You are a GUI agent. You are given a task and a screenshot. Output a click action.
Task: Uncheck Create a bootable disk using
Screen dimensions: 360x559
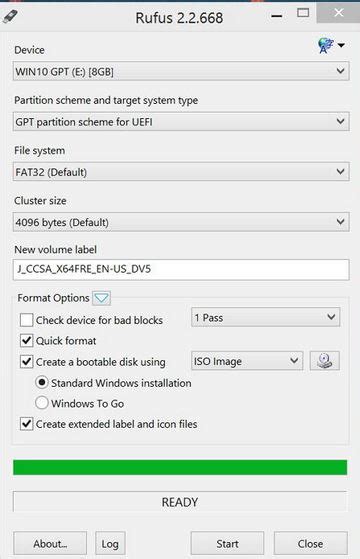(x=26, y=361)
